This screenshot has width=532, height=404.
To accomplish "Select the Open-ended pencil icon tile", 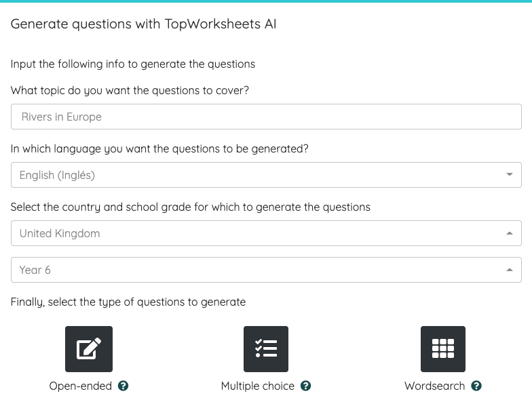I will tap(89, 348).
